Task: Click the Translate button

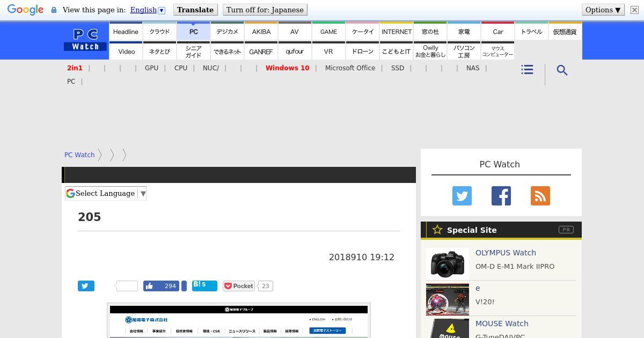Action: coord(195,10)
